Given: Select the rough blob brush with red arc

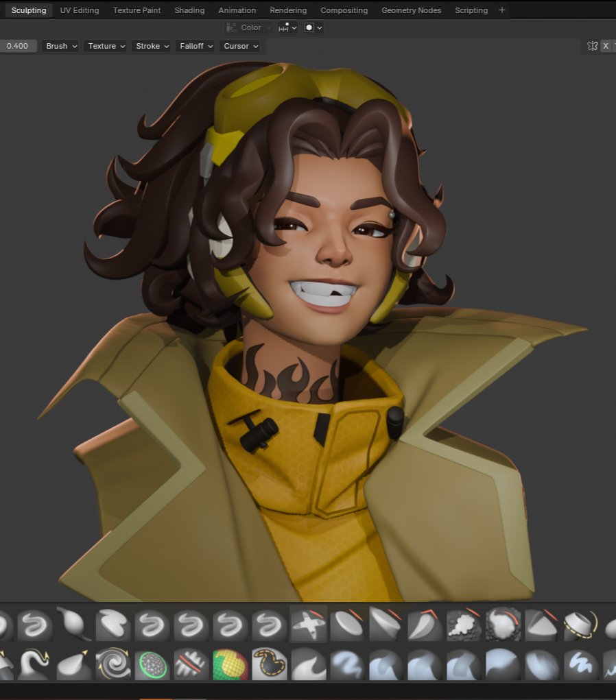Looking at the screenshot, I should pos(503,624).
